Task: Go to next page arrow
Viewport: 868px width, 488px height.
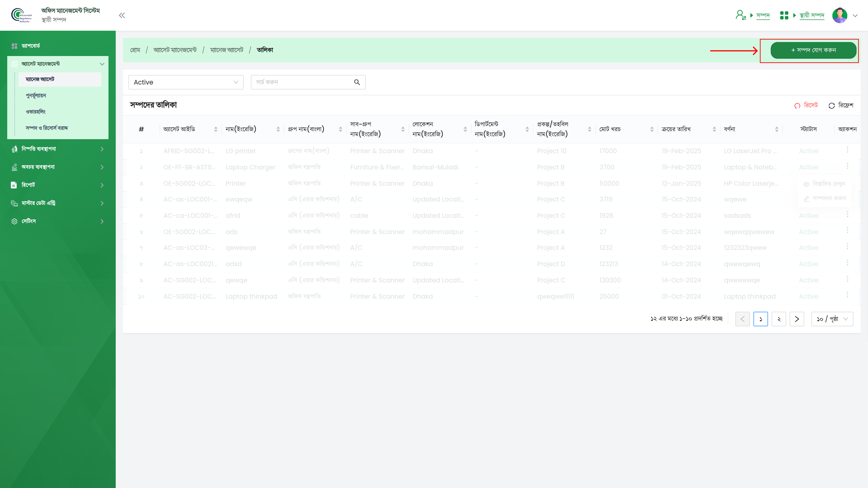Action: (797, 319)
